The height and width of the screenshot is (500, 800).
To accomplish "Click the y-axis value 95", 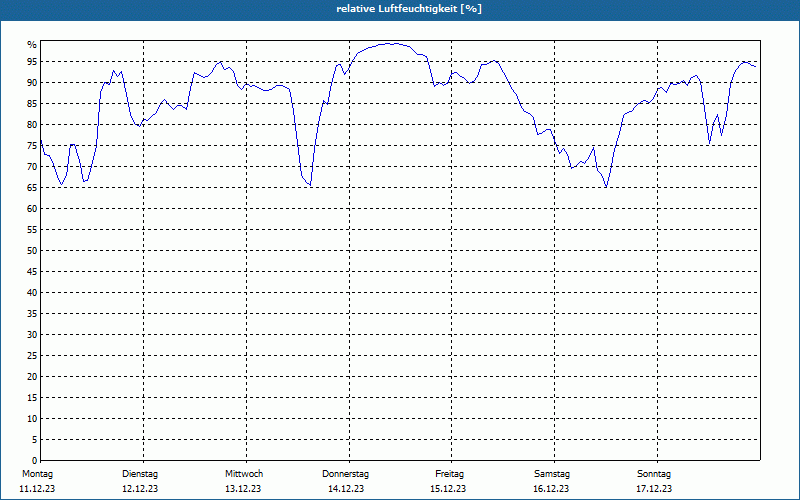I will tap(32, 62).
